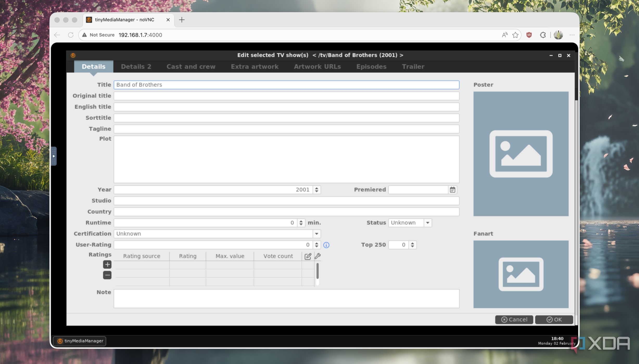Click the Fanart image placeholder
639x364 pixels.
tap(521, 274)
